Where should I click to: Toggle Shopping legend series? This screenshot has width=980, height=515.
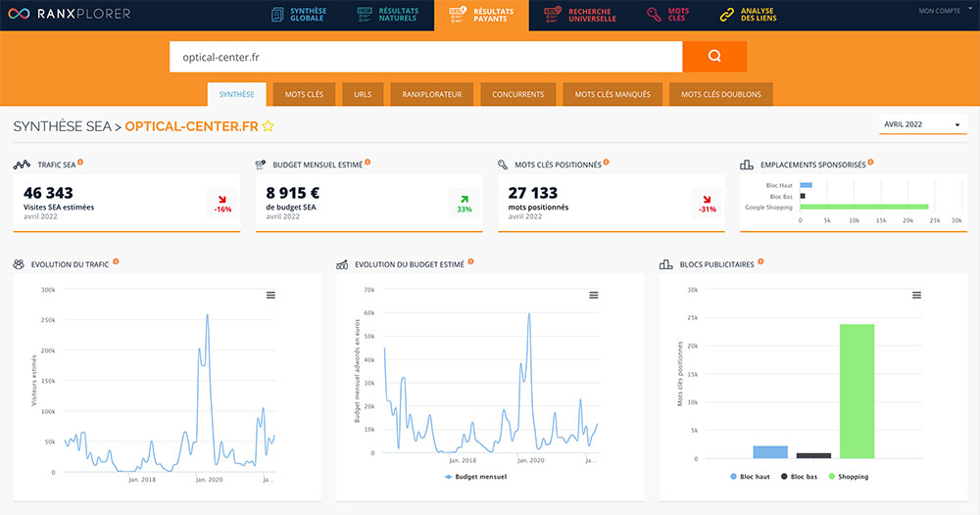coord(849,477)
